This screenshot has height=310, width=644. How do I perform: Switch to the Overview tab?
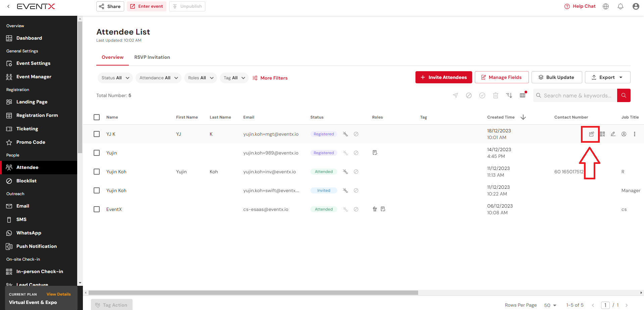point(112,57)
